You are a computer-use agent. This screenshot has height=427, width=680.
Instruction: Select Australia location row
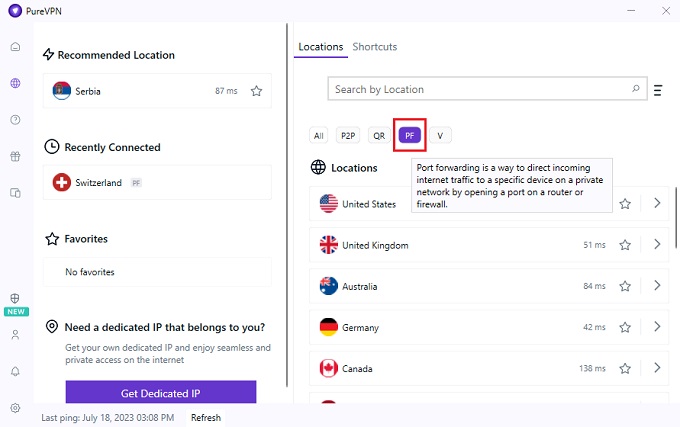489,286
